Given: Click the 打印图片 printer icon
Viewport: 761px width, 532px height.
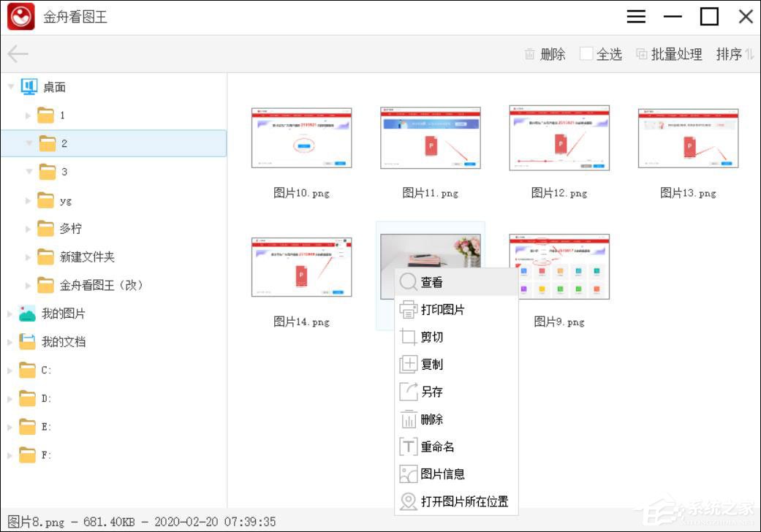Looking at the screenshot, I should tap(409, 309).
